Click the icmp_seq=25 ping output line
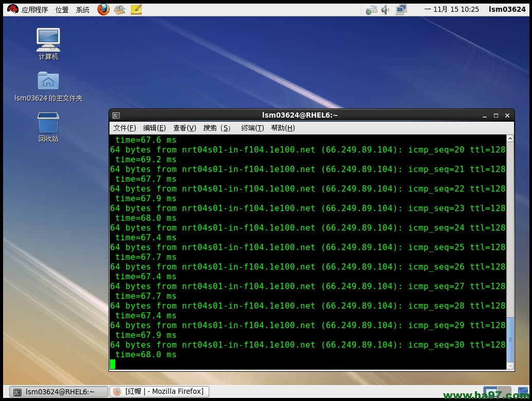 (x=307, y=247)
